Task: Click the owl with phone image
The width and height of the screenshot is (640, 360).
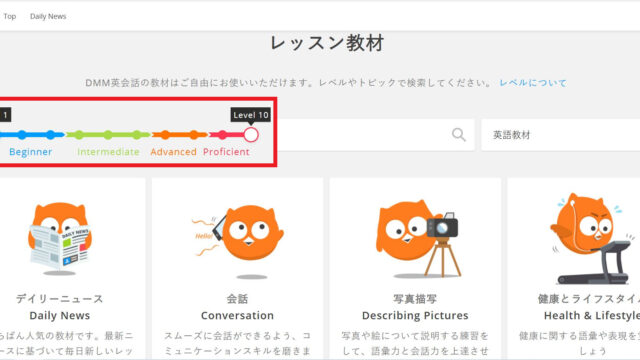Action: point(238,241)
